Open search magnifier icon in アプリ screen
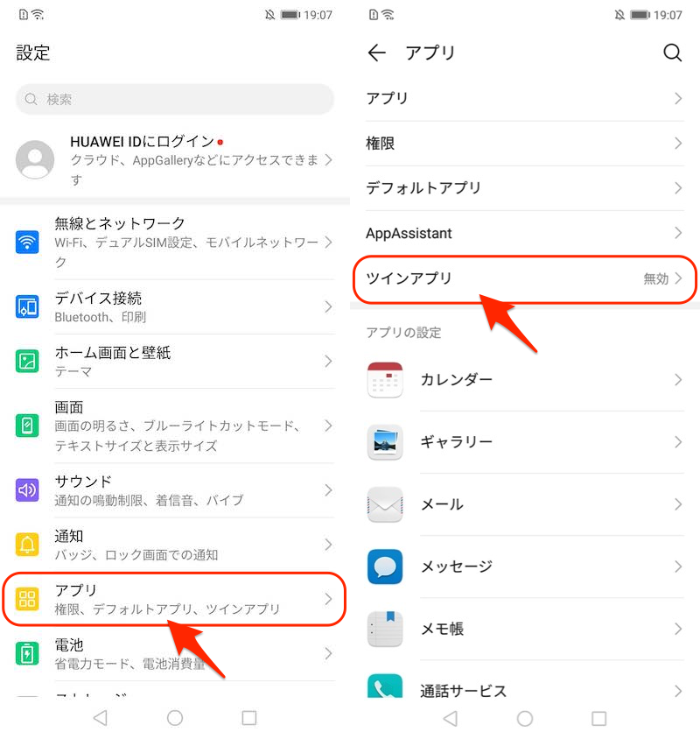The image size is (700, 739). (673, 53)
